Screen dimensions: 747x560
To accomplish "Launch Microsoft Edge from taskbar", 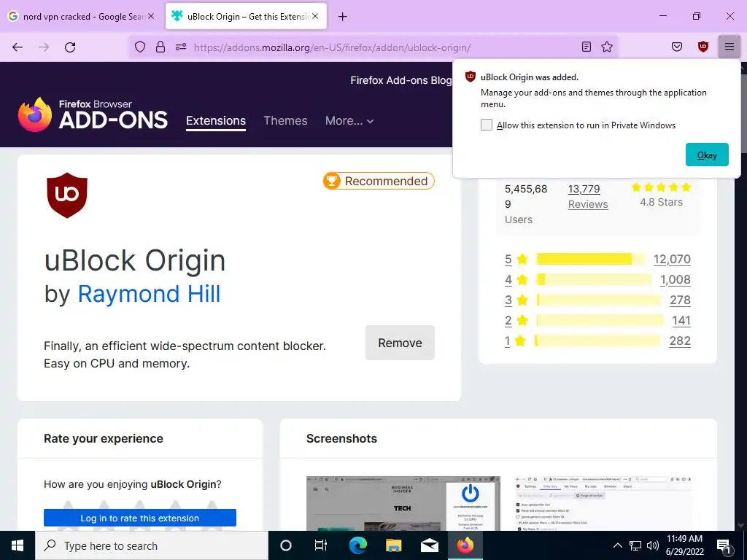I will [358, 545].
